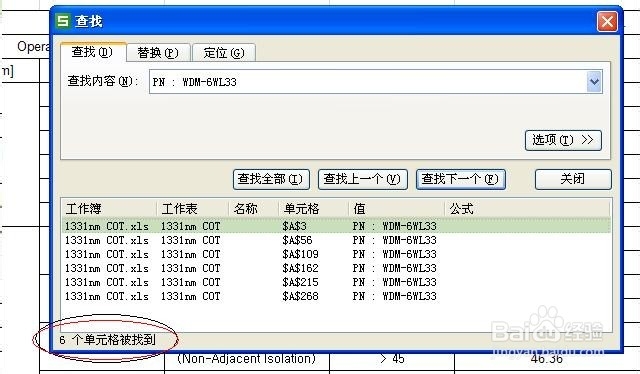
Task: Click 查找全部(I) button
Action: coord(271,179)
